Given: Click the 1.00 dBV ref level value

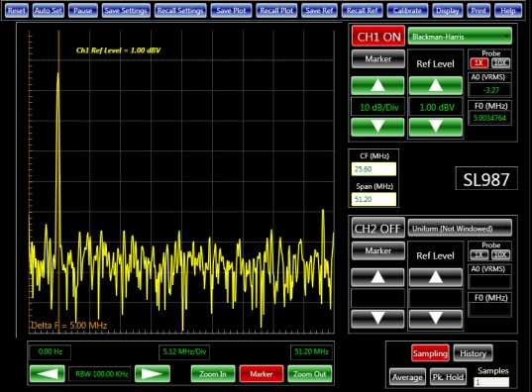Looking at the screenshot, I should tap(436, 108).
